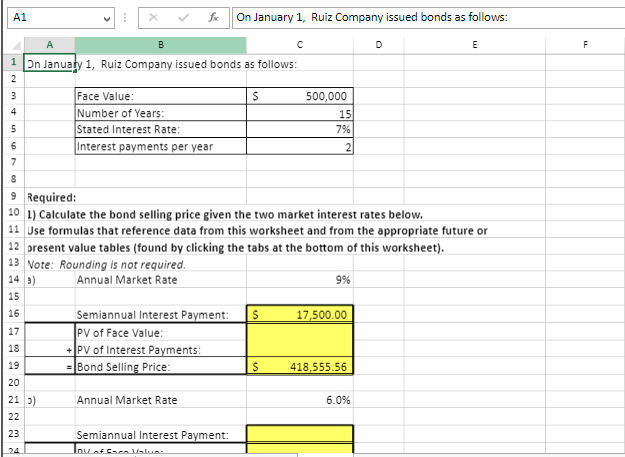Select row 23 header

(x=14, y=433)
